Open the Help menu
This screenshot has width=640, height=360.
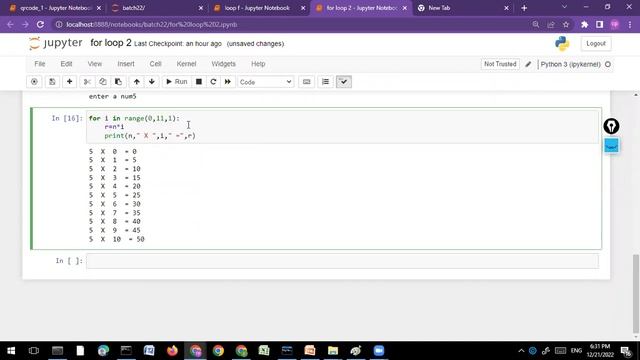[x=258, y=64]
